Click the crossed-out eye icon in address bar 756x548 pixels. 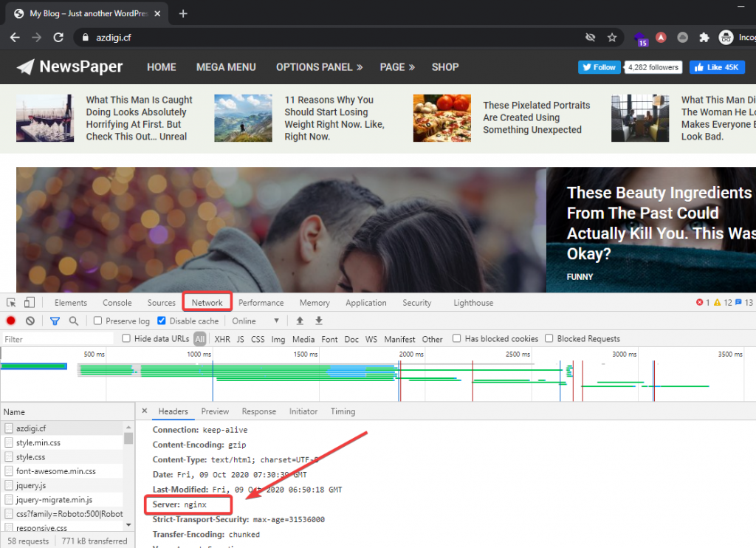590,38
